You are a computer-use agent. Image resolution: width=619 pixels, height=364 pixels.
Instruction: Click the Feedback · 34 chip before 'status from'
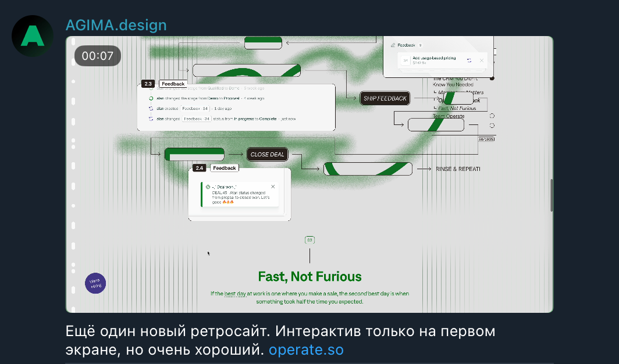pos(196,119)
